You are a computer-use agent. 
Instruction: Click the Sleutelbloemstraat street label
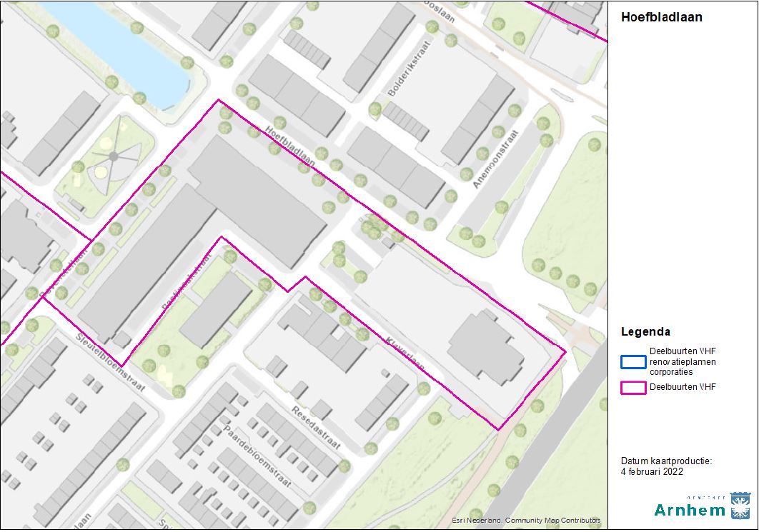111,363
